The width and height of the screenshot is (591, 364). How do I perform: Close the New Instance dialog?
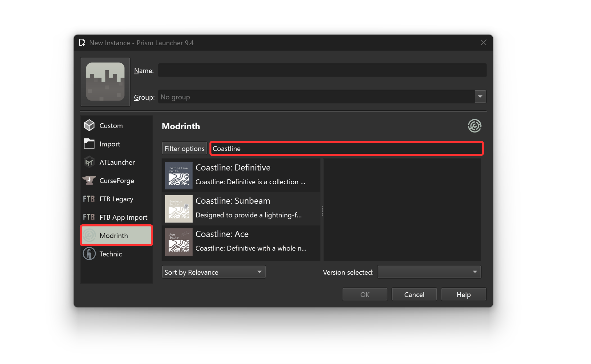tap(483, 43)
